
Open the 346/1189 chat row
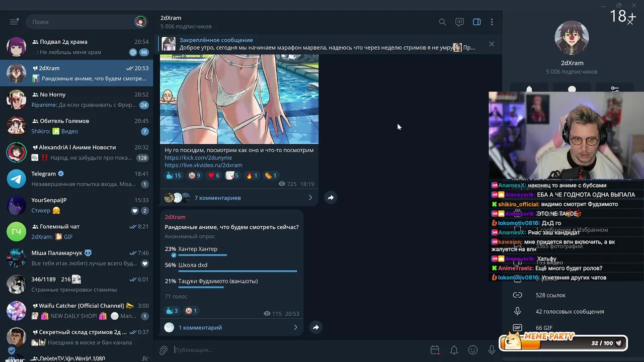(76, 285)
